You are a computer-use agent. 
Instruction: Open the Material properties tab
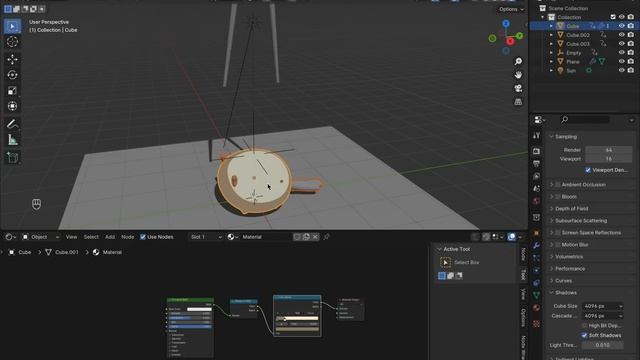tap(536, 308)
